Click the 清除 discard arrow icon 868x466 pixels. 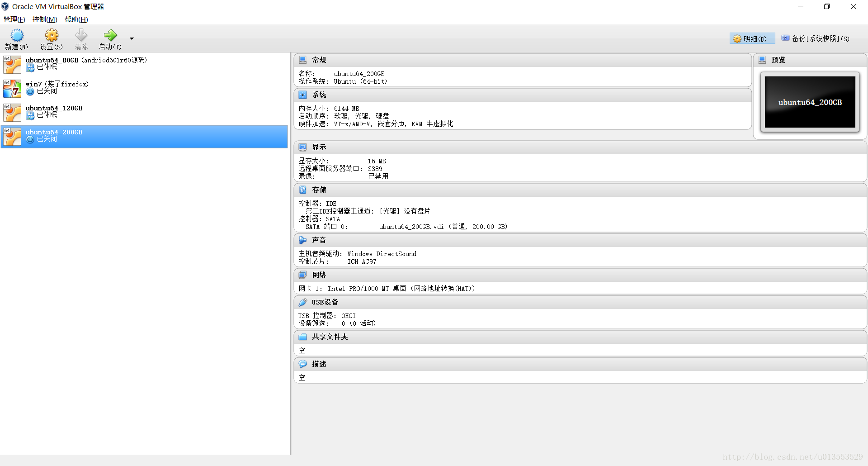(x=81, y=36)
